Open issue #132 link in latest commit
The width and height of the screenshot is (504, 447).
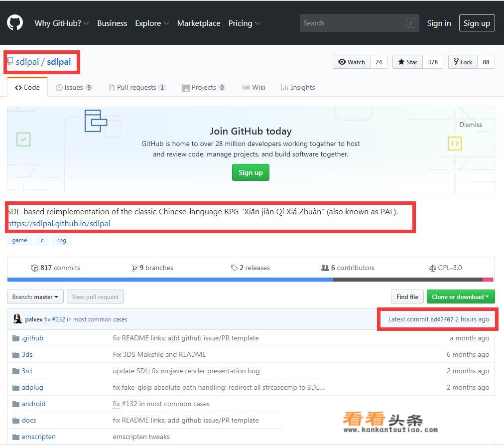[58, 319]
